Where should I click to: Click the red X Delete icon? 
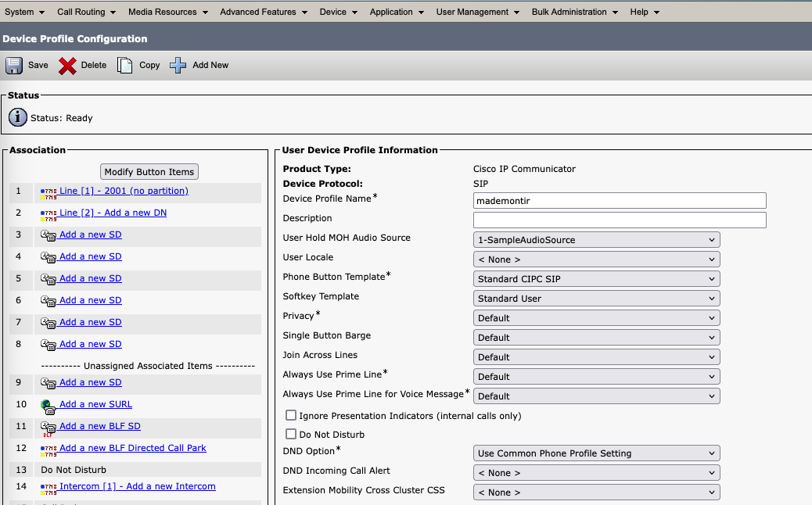tap(67, 66)
